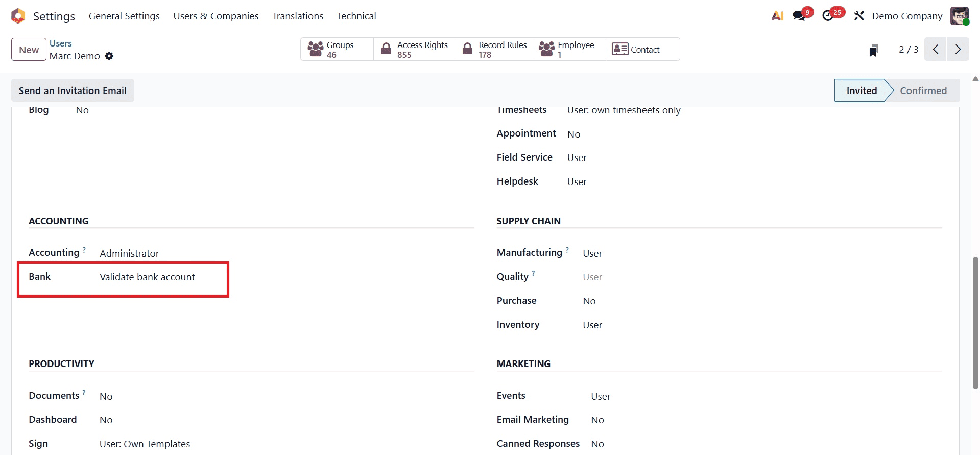Open Record Rules via its lock icon
Viewport: 980px width, 455px height.
(467, 49)
